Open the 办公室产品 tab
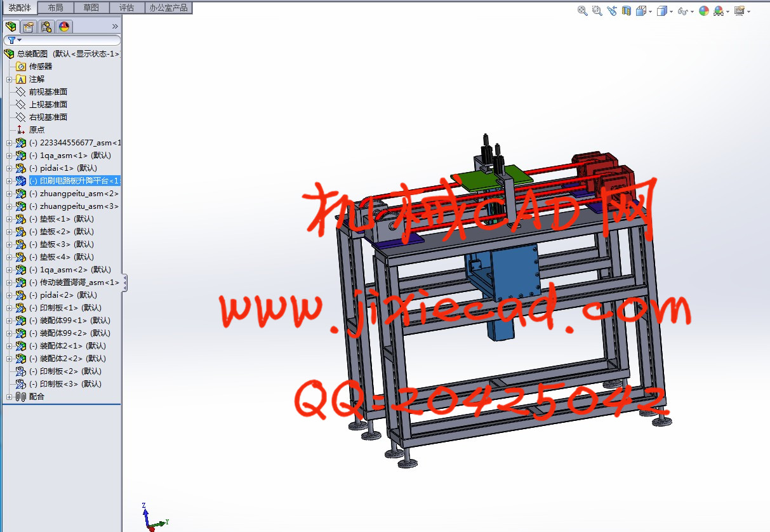This screenshot has width=770, height=532. click(x=168, y=8)
